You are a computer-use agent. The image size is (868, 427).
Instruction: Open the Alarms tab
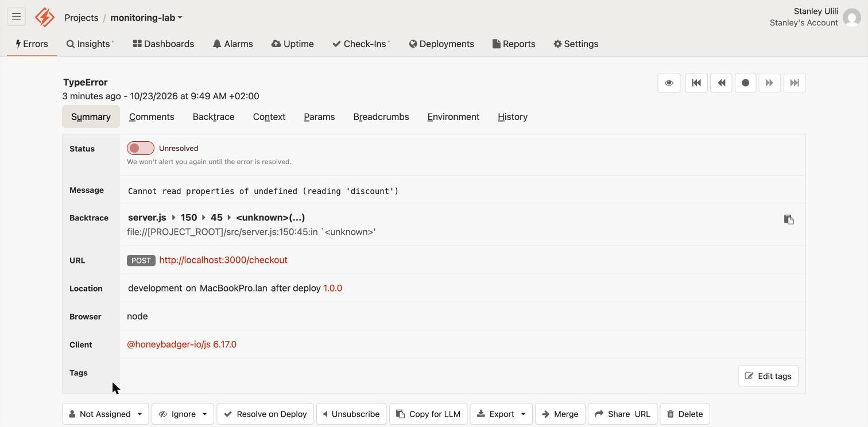[232, 44]
